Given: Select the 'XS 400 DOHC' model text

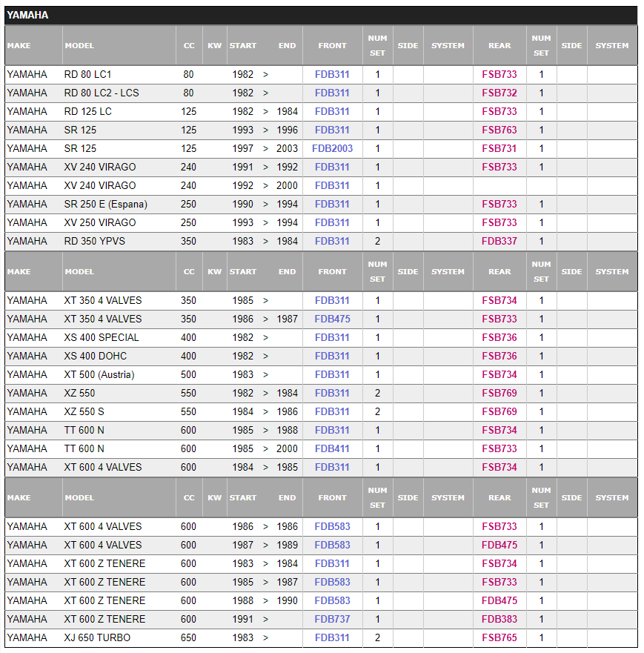Looking at the screenshot, I should (96, 356).
